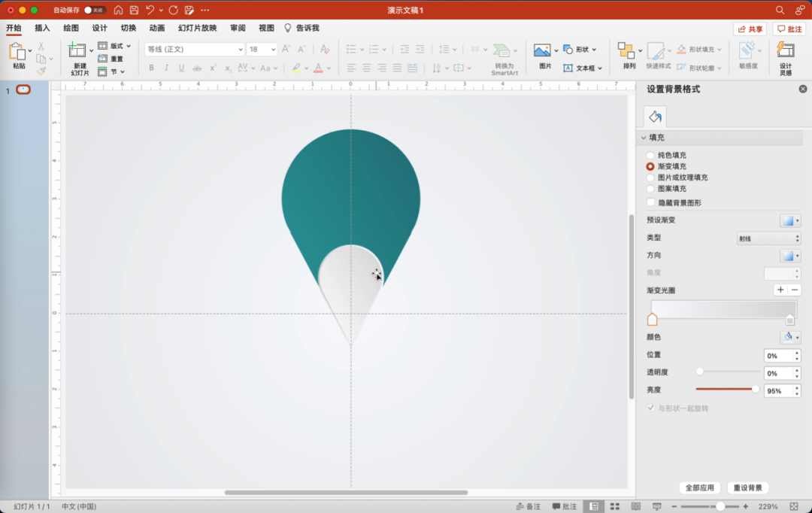Image resolution: width=812 pixels, height=513 pixels.
Task: Open the Shapes dropdown
Action: pos(580,49)
